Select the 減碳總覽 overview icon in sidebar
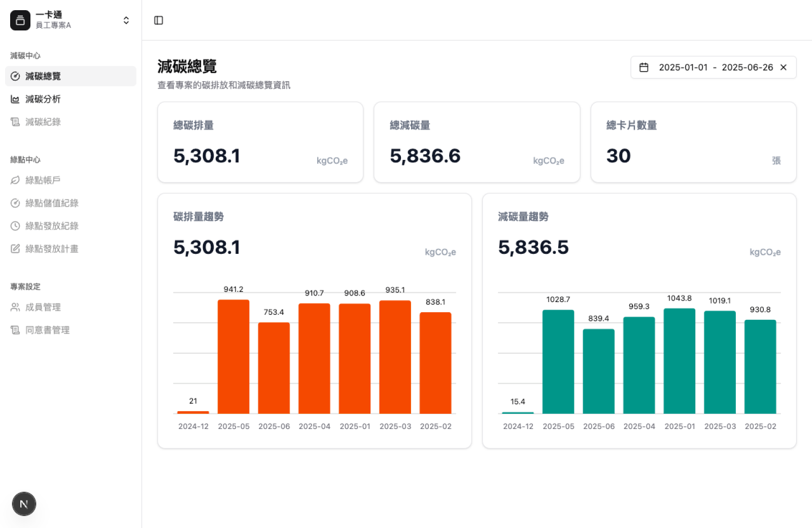The width and height of the screenshot is (812, 528). pos(16,76)
